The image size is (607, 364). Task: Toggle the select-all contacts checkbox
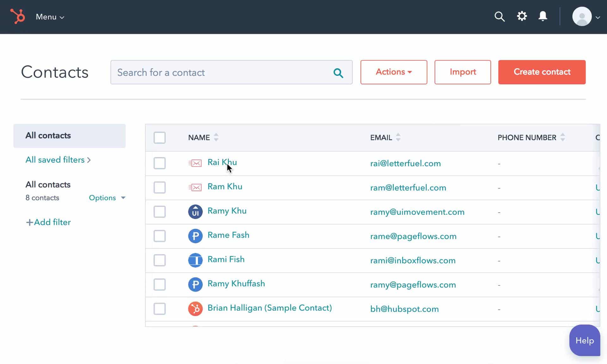point(160,138)
